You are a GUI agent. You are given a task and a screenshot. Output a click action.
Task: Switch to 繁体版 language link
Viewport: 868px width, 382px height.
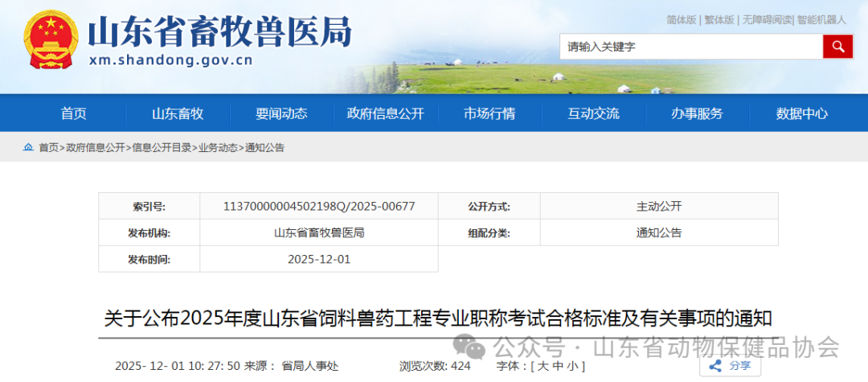(719, 20)
